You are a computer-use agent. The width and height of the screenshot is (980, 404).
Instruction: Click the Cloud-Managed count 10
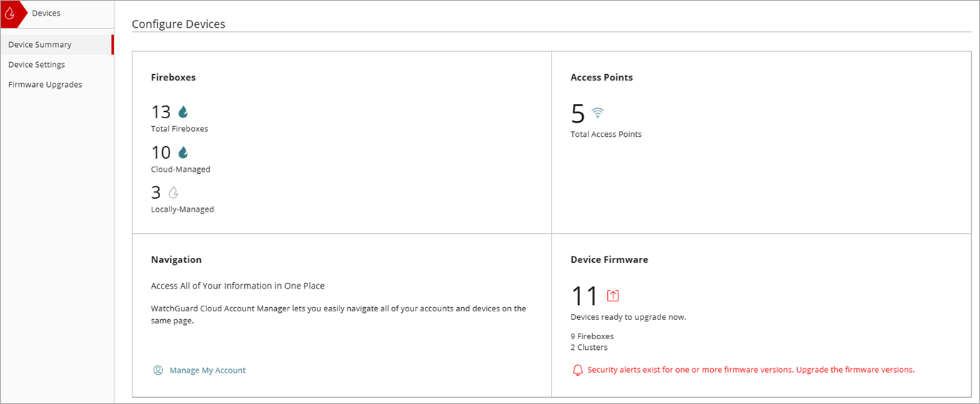tap(161, 152)
